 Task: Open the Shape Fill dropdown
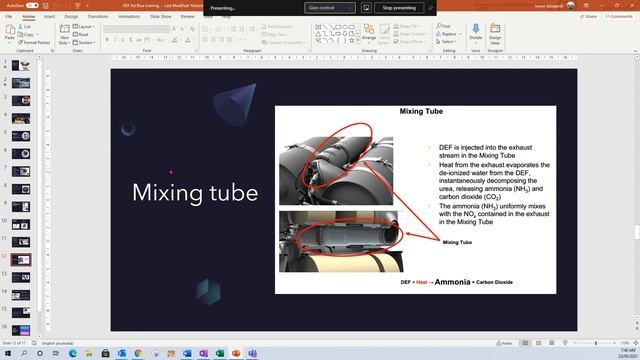coord(406,27)
